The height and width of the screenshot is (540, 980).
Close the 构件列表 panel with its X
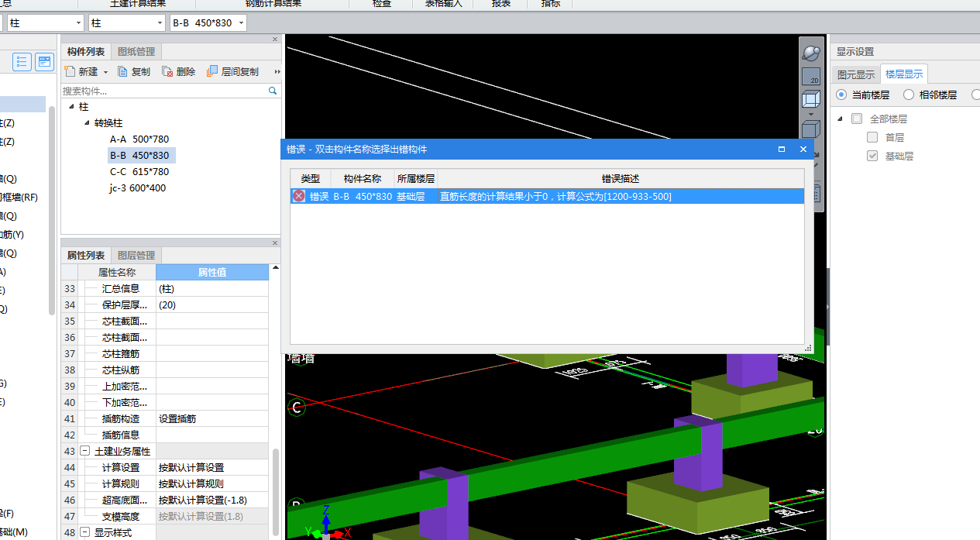[275, 40]
